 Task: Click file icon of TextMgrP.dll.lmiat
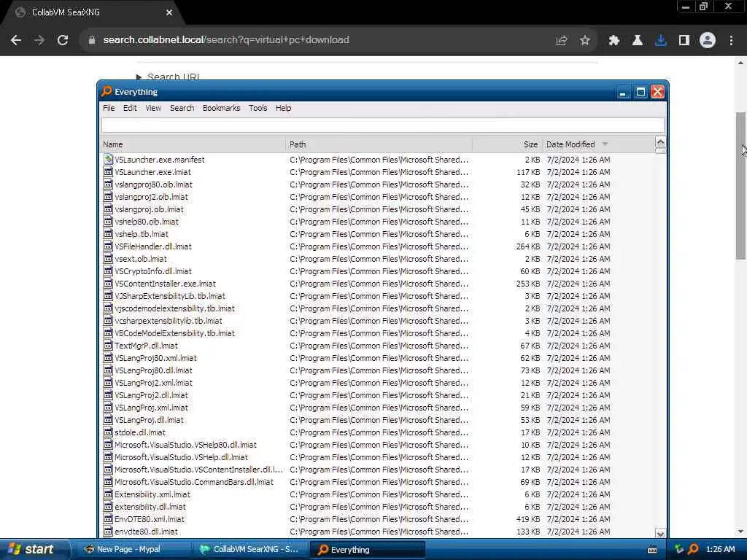click(x=108, y=346)
